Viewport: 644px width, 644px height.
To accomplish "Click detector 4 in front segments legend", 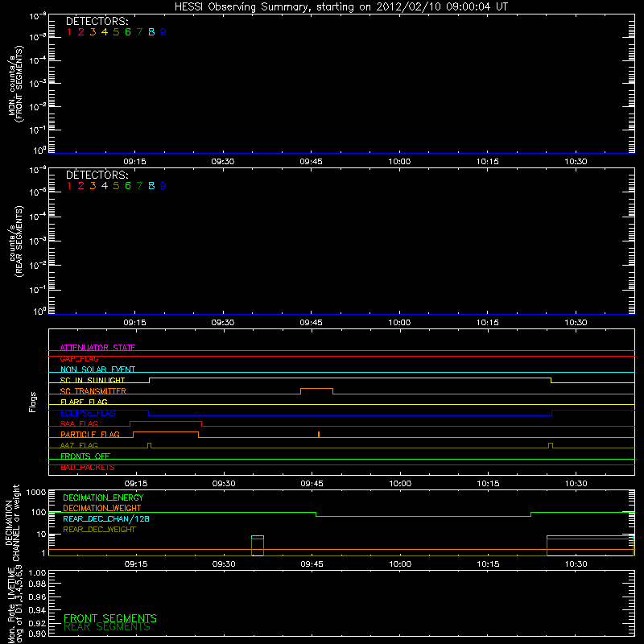I will 105,32.
